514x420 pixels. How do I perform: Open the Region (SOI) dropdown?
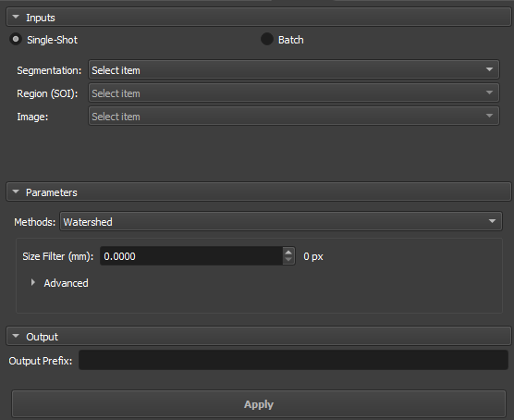294,93
